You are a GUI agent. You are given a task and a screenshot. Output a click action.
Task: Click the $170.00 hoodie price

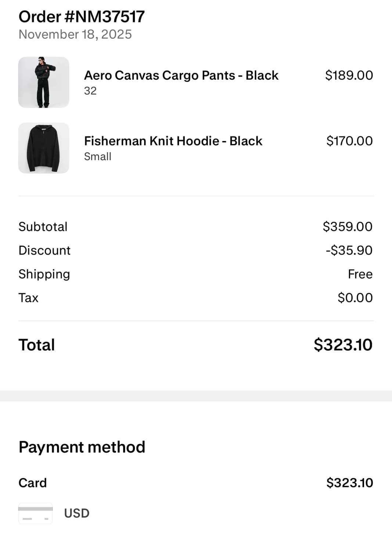tap(349, 141)
